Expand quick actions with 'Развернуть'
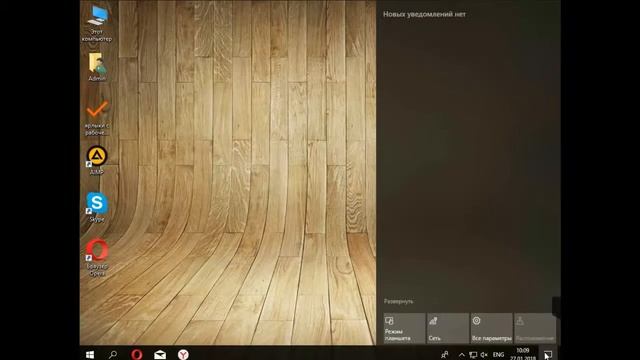 click(398, 301)
